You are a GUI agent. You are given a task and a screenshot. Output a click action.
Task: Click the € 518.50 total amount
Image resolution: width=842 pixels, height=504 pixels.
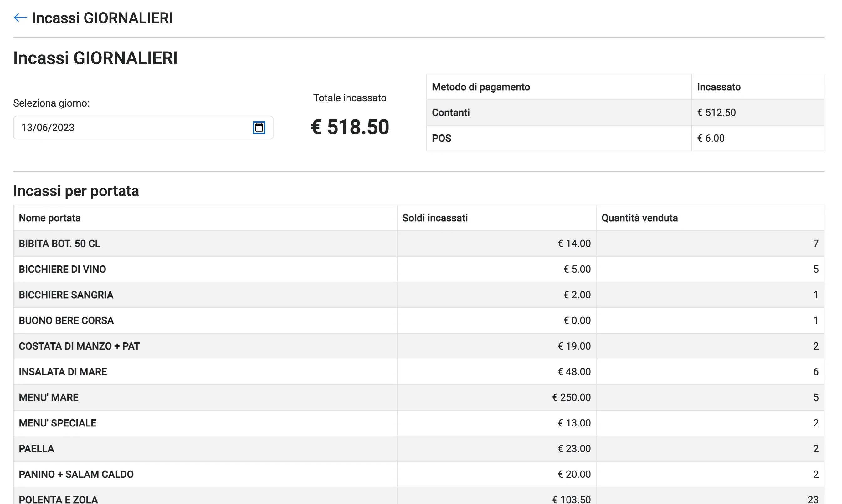(x=350, y=127)
